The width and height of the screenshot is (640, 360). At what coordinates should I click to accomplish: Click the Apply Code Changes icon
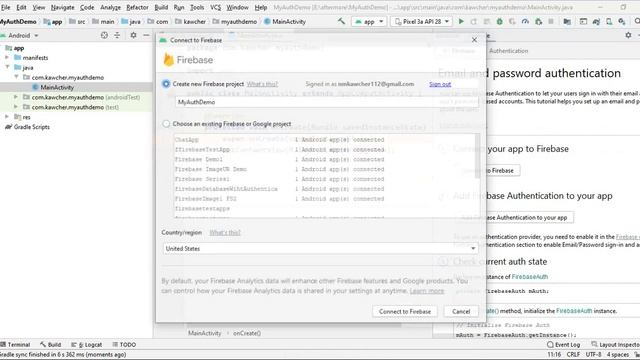[x=487, y=21]
